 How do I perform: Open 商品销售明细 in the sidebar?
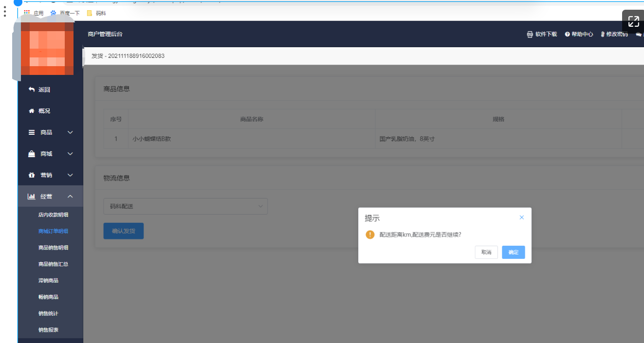[x=53, y=248]
